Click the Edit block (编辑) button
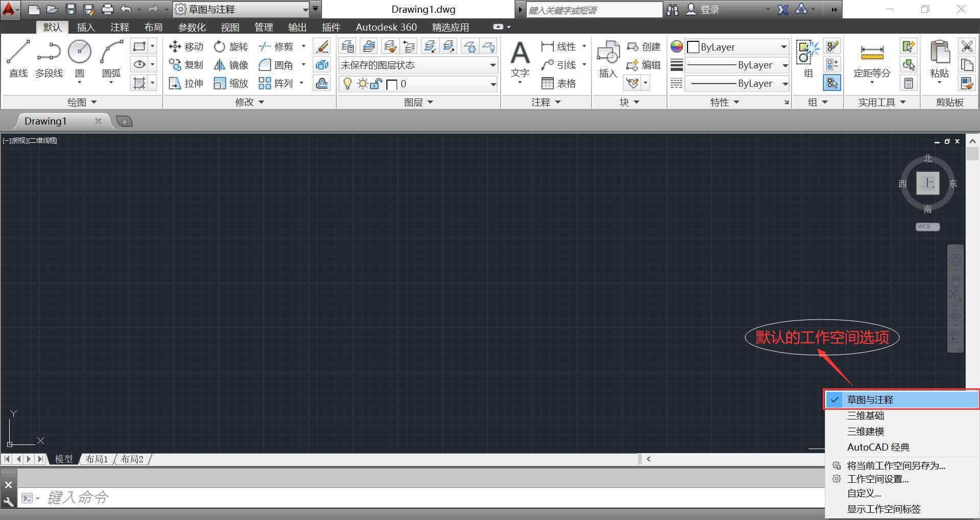Viewport: 980px width, 520px height. 644,65
